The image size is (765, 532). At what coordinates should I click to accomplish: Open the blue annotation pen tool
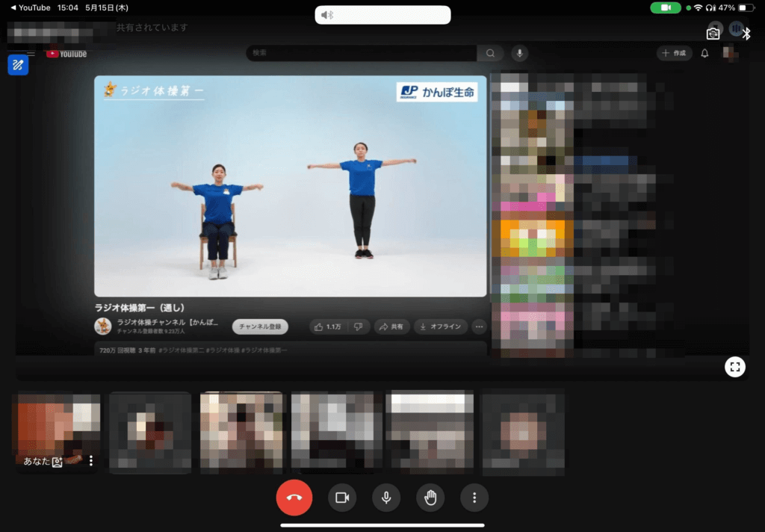point(18,65)
